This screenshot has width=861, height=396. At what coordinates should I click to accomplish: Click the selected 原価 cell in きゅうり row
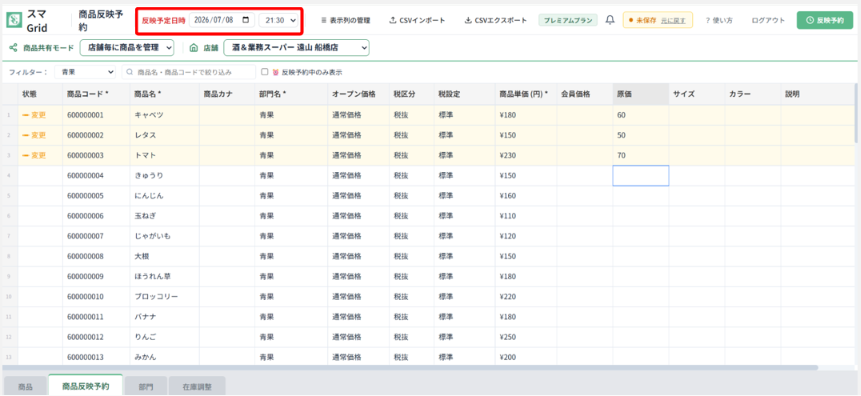tap(641, 176)
